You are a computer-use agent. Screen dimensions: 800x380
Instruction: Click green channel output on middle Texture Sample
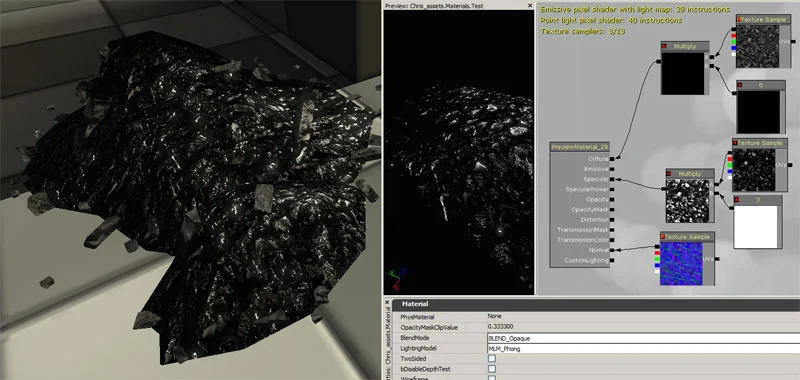pos(730,165)
